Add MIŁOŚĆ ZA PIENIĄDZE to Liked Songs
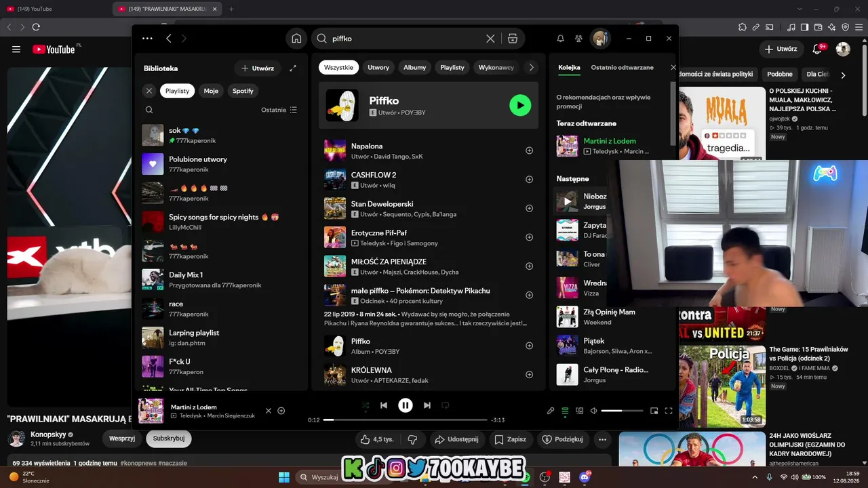The image size is (868, 488). coord(530,266)
